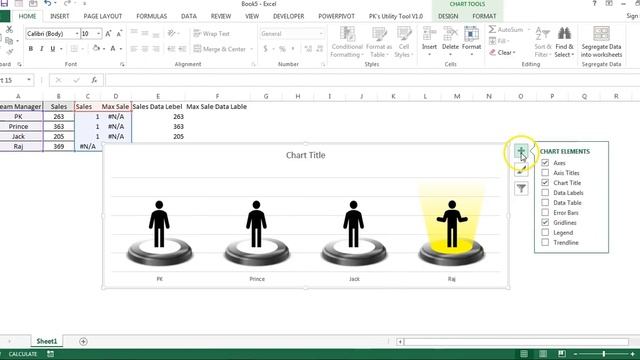Apply percent style to cells
This screenshot has width=640, height=360.
pyautogui.click(x=282, y=49)
